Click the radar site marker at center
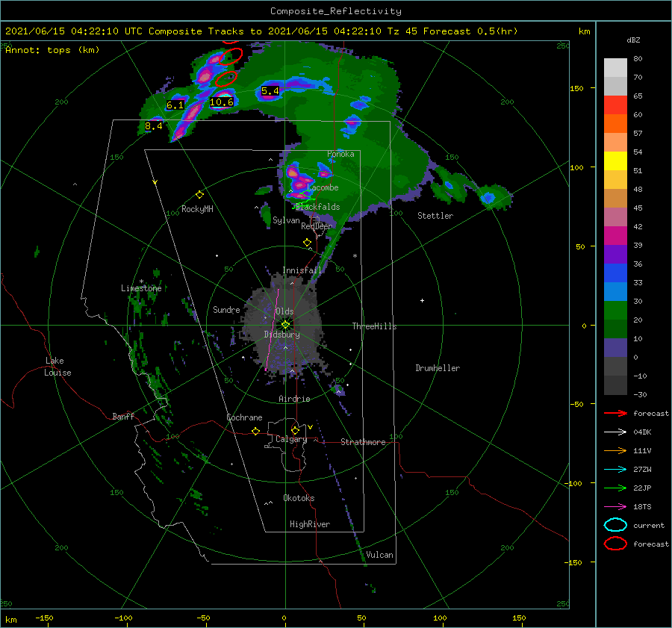Screen dimensions: 672x628 [285, 325]
